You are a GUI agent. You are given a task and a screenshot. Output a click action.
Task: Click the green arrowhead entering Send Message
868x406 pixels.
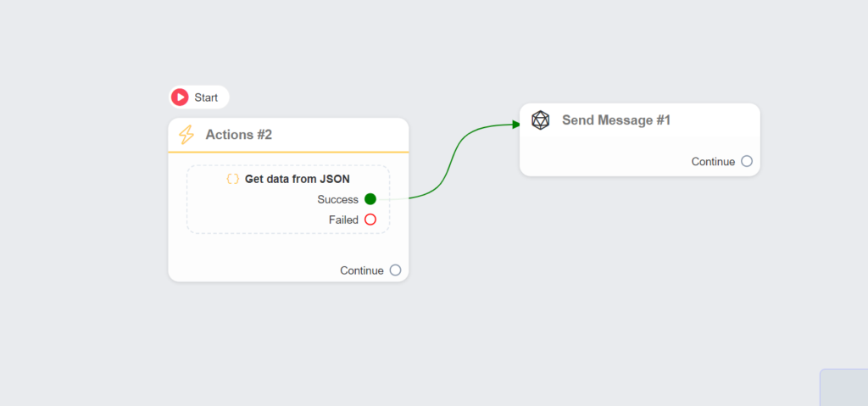(x=515, y=125)
